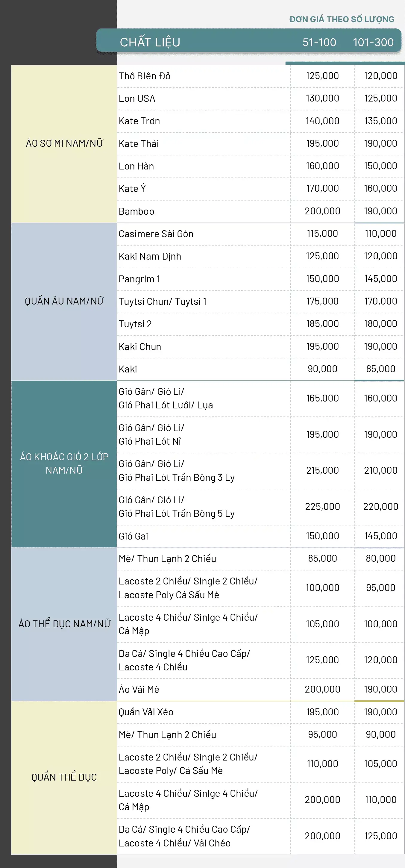Select the "QUẦN THỂ DỤC" category cell
Image resolution: width=405 pixels, height=868 pixels.
pos(64,777)
